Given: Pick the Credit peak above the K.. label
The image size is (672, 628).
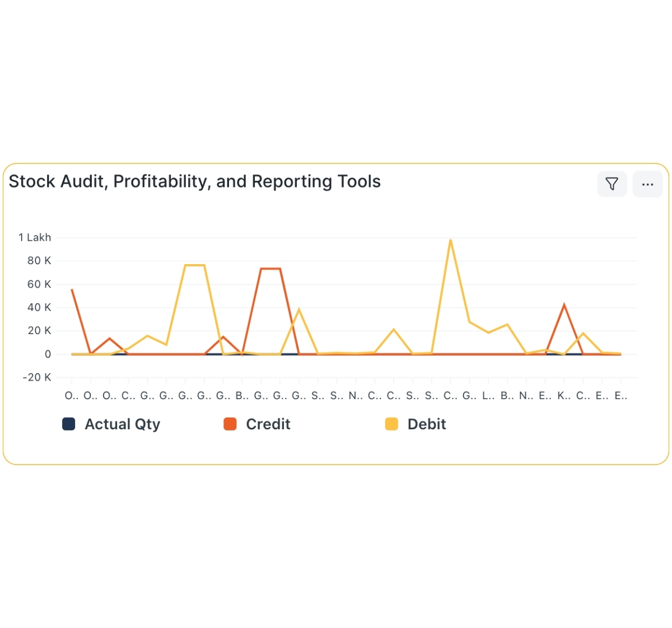Looking at the screenshot, I should pos(564,305).
